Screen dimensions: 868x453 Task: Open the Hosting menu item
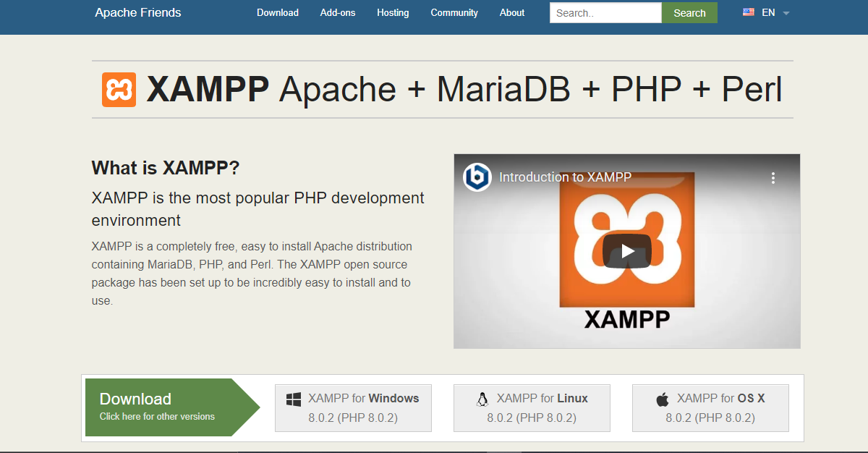pyautogui.click(x=393, y=12)
